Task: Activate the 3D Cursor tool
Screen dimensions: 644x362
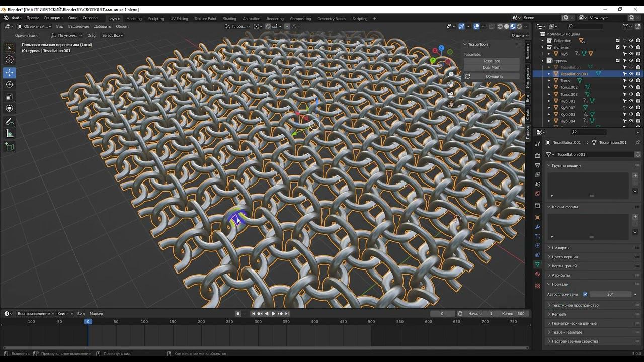Action: coord(10,60)
